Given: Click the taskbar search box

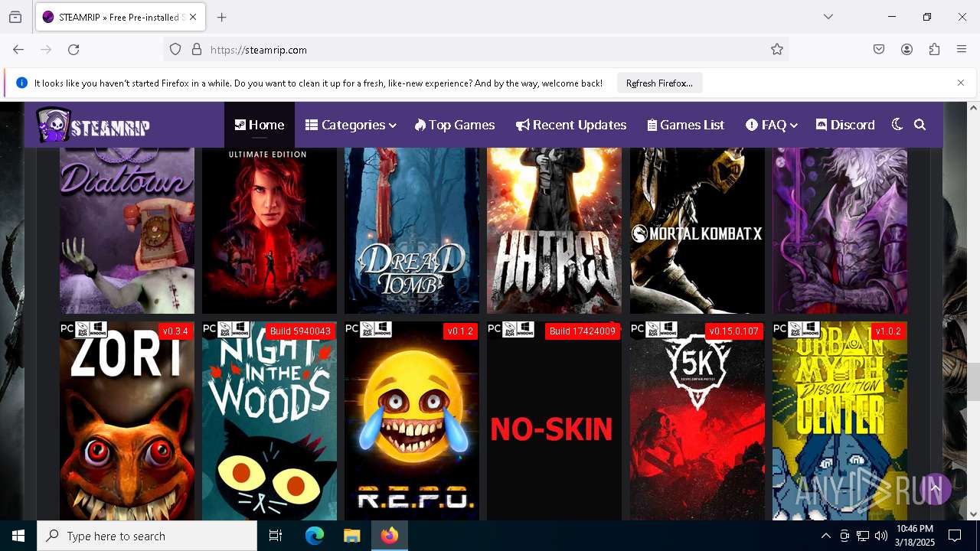Looking at the screenshot, I should click(147, 536).
